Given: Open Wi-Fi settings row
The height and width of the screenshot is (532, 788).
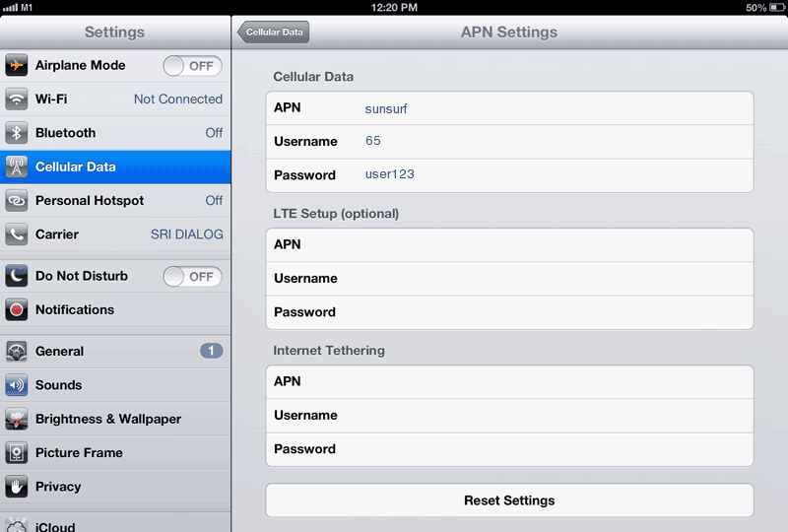Looking at the screenshot, I should tap(115, 100).
